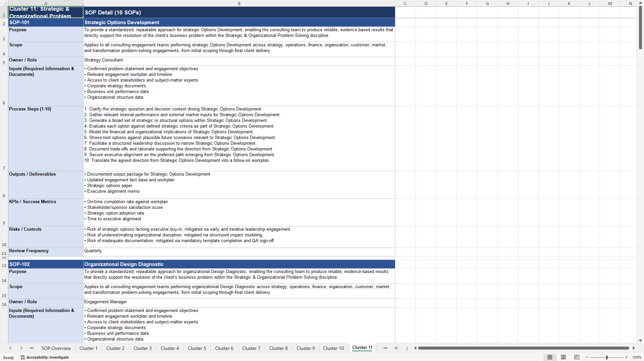
Task: Go to previous sheet tabs arrow
Action: pos(10,348)
